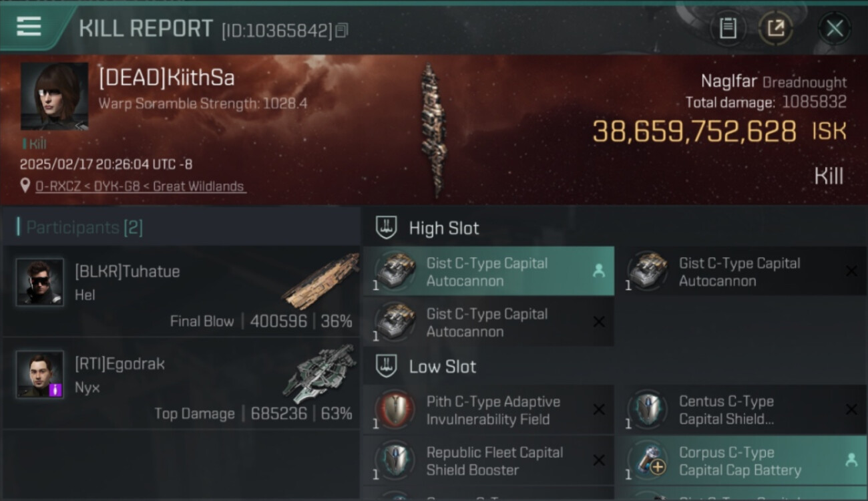The image size is (868, 501).
Task: Open the hamburger menu icon
Action: pos(29,27)
